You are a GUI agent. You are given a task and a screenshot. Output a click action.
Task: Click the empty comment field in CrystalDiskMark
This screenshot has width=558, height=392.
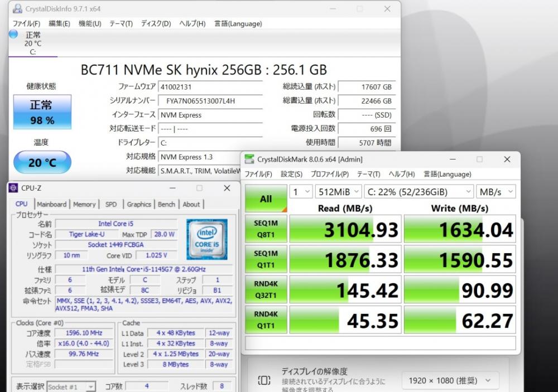pyautogui.click(x=381, y=343)
